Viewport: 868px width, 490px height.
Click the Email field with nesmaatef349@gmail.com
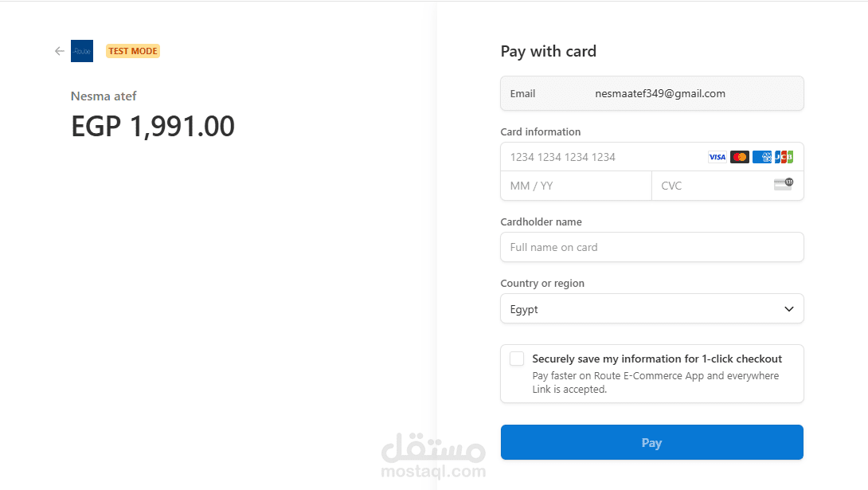(x=652, y=93)
